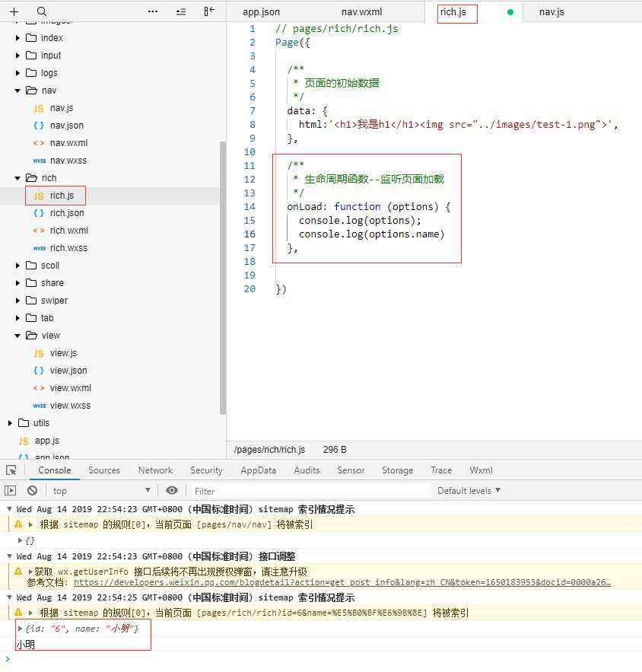The width and height of the screenshot is (642, 672).
Task: Open the developers.weixin.qq.com docs link
Action: [342, 582]
